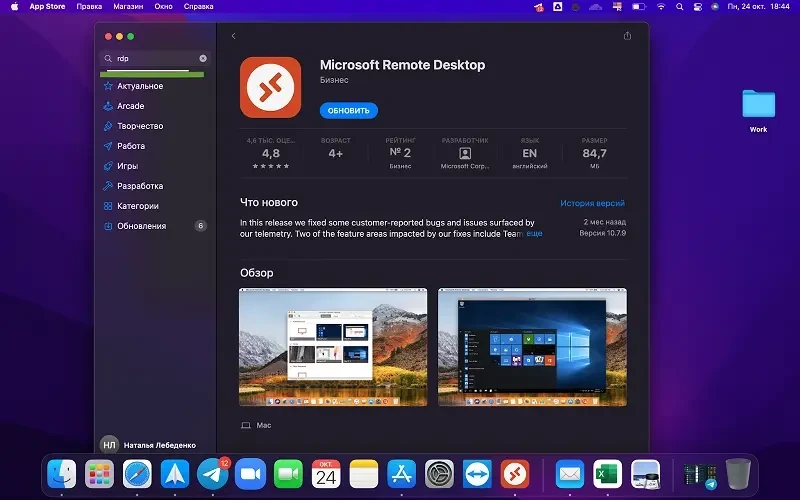The width and height of the screenshot is (800, 500).
Task: Open Excel from the Dock
Action: coord(608,474)
